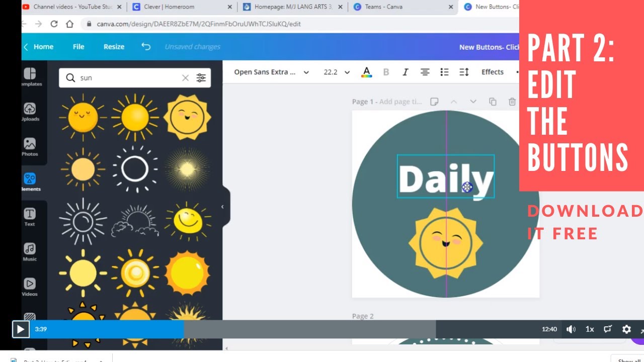Open the browser home page

click(69, 24)
